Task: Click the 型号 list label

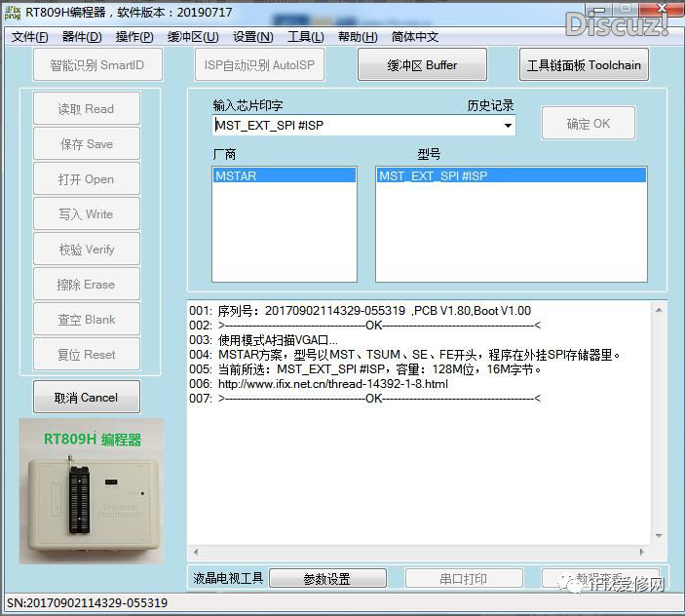Action: [x=429, y=154]
